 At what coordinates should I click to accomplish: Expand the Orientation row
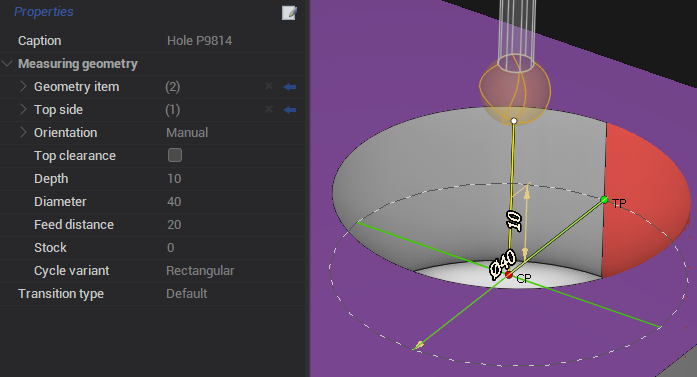23,132
